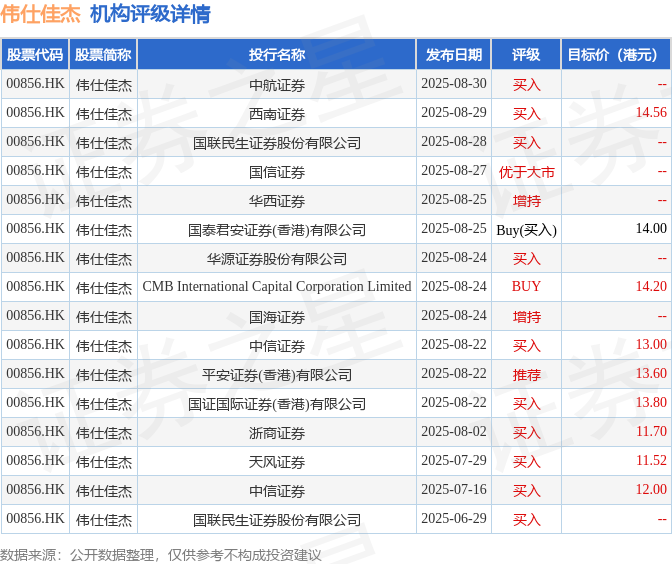Click target price 14.56
Screen dimensions: 672x564
coord(651,112)
